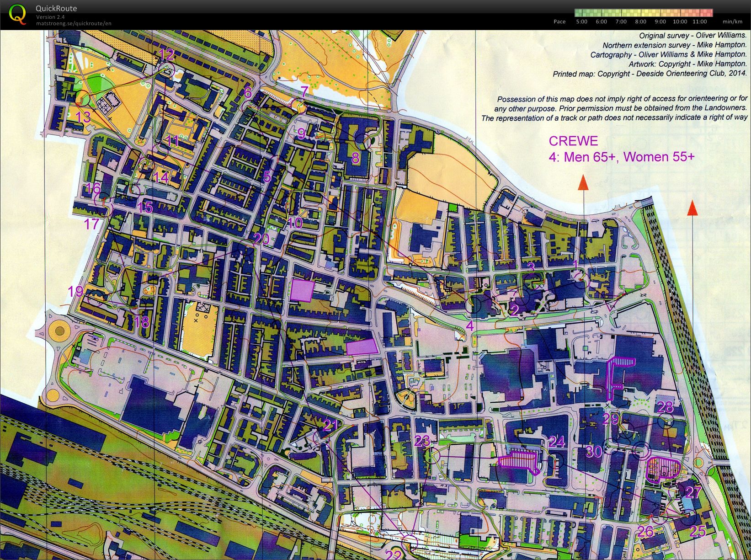
Task: Click 'Original survey - Oliver Williams.' credit line
Action: click(692, 35)
